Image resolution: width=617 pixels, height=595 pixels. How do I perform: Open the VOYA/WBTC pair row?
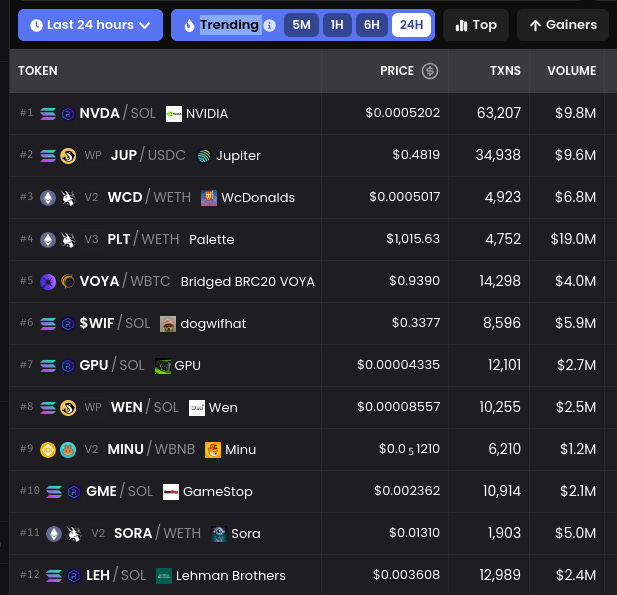coord(313,282)
